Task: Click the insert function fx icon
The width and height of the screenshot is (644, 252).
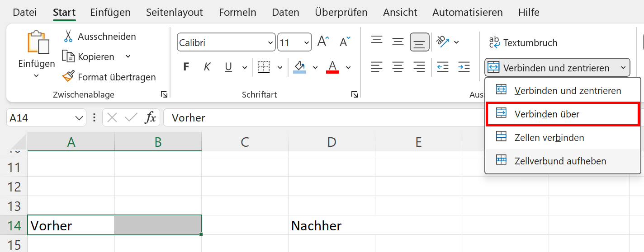Action: [150, 118]
